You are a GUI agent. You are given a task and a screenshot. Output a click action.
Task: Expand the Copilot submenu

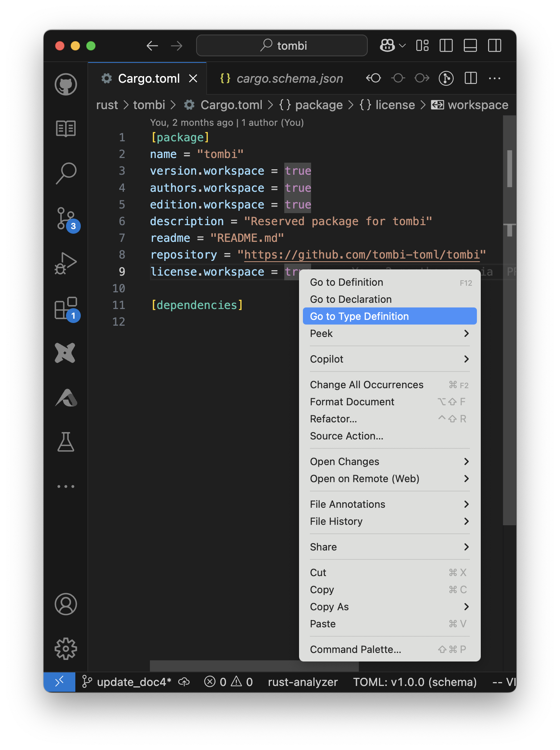pos(390,359)
